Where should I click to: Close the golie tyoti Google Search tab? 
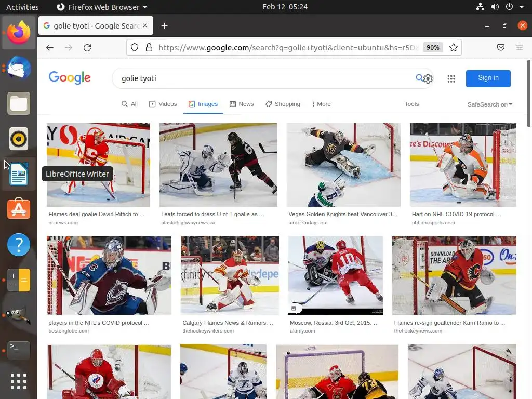tap(145, 25)
